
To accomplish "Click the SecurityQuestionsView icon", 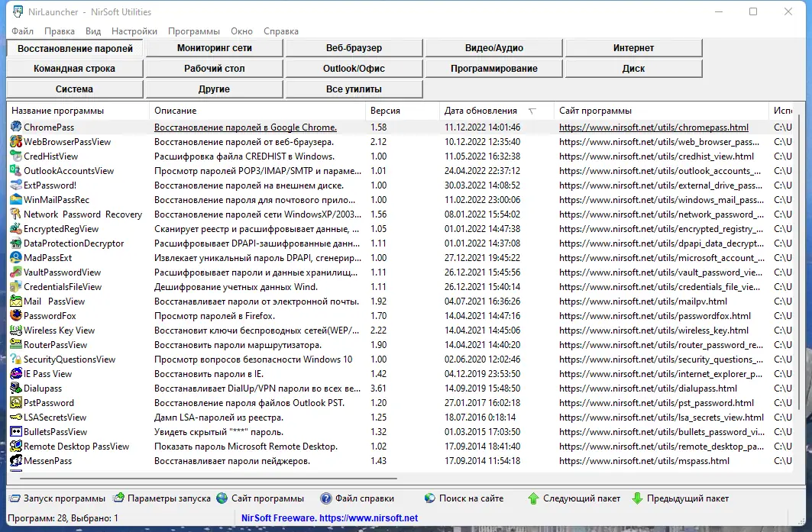I will coord(16,359).
